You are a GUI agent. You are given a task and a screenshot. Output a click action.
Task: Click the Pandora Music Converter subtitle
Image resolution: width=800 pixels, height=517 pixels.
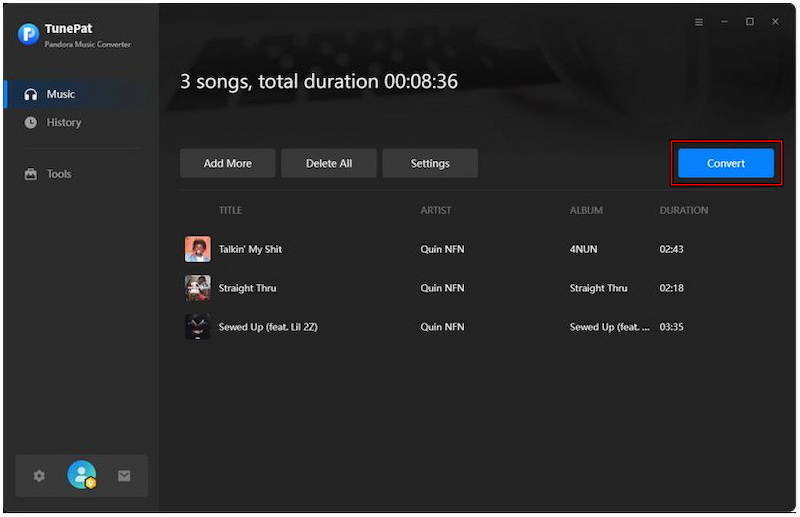tap(88, 44)
